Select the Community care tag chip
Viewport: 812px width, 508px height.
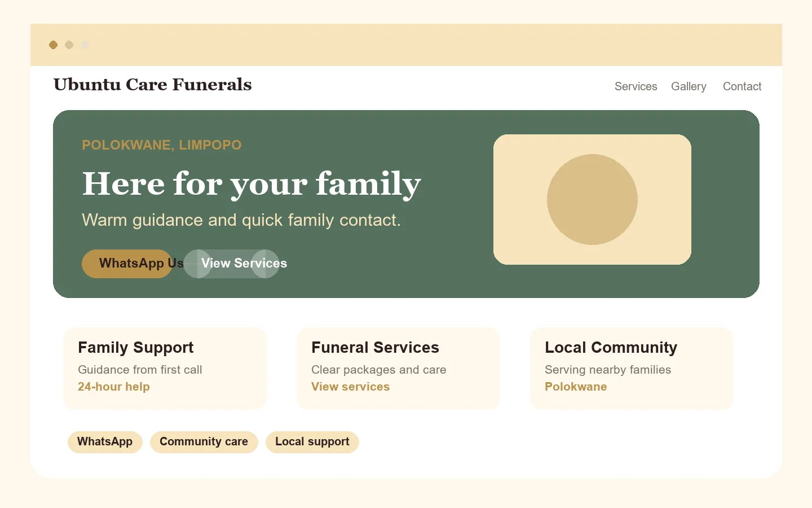pyautogui.click(x=204, y=442)
